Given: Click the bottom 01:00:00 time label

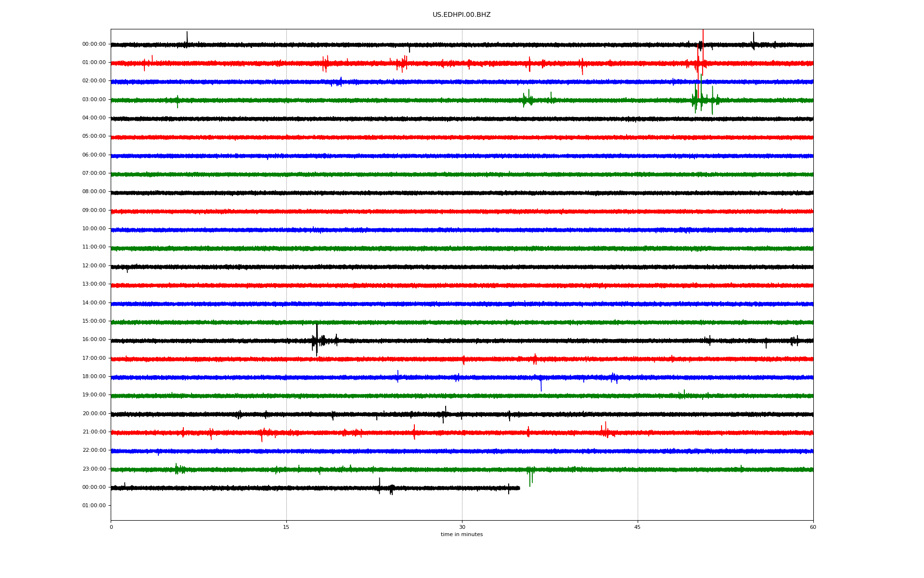Looking at the screenshot, I should (94, 506).
